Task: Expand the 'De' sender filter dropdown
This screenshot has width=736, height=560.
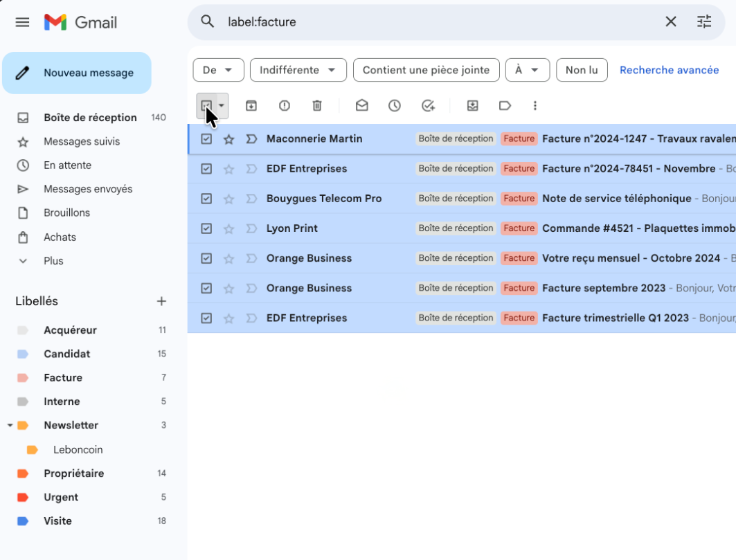Action: point(218,70)
